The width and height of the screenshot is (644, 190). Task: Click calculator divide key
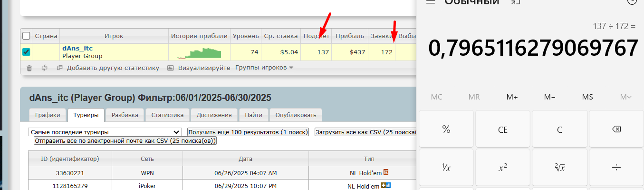616,168
